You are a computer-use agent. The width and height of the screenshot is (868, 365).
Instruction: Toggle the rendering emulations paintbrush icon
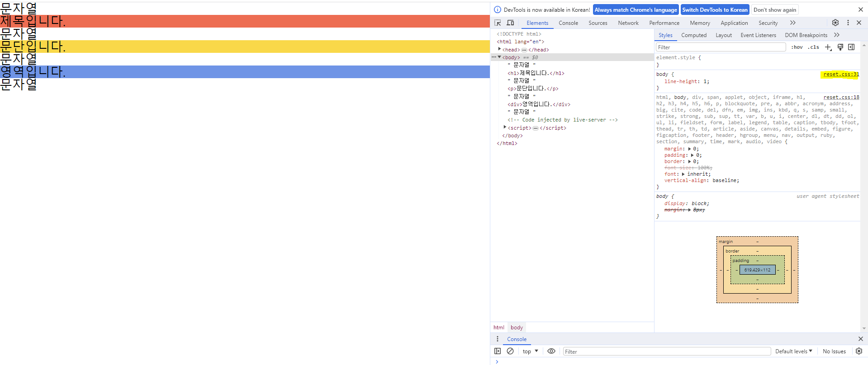pos(840,47)
